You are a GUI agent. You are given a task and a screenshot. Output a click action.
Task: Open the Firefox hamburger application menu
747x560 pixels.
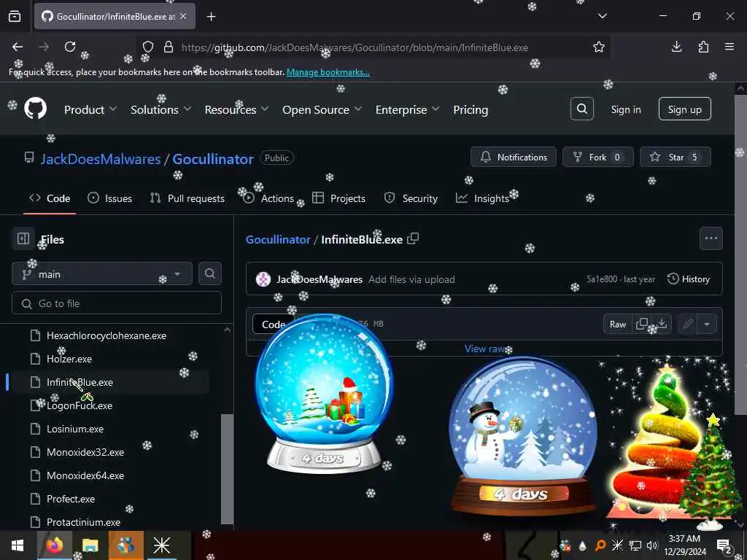click(x=729, y=47)
